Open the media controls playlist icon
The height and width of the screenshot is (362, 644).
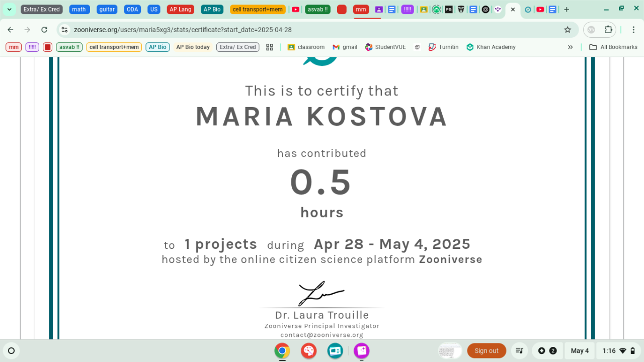[520, 351]
